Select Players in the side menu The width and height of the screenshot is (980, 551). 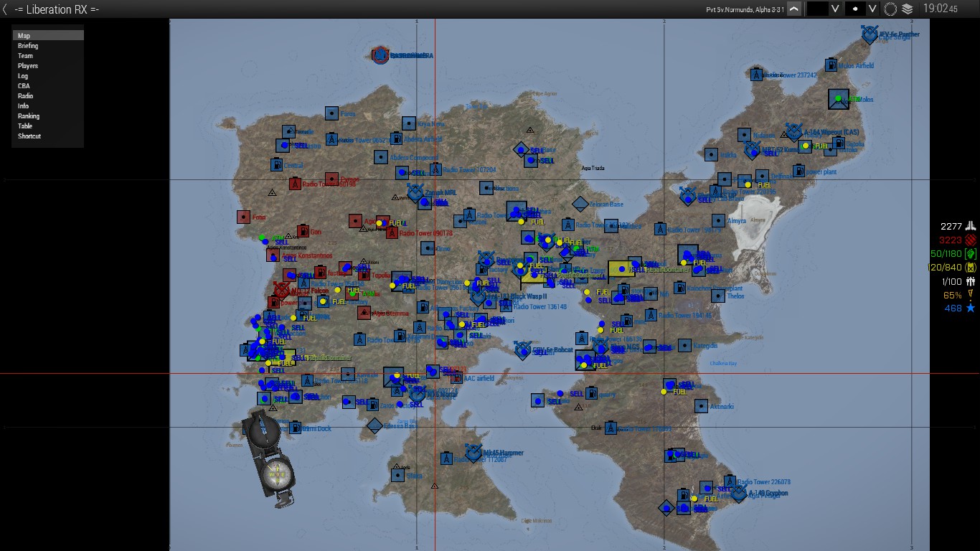pos(28,66)
